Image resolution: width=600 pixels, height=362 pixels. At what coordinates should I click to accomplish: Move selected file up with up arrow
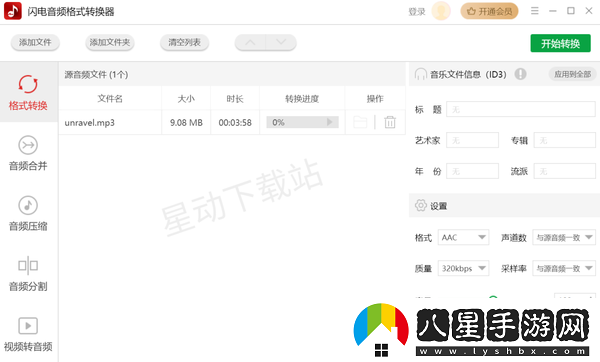click(250, 42)
